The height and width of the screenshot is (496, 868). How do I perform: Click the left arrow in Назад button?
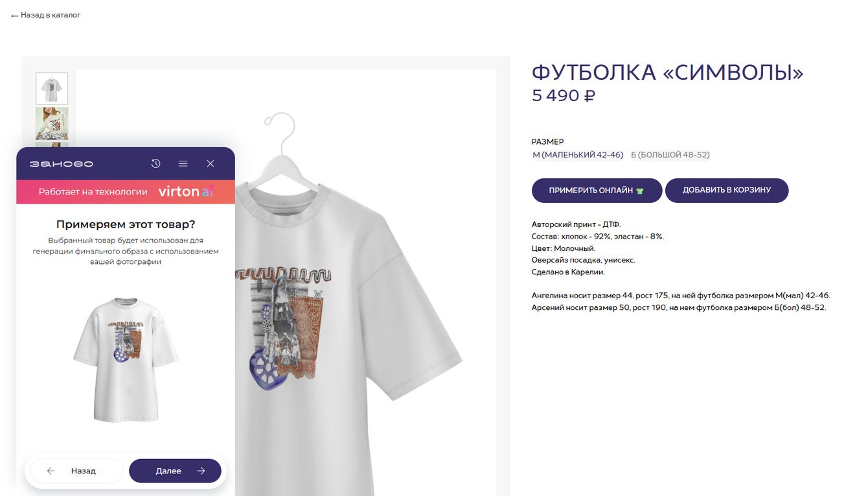click(x=51, y=471)
